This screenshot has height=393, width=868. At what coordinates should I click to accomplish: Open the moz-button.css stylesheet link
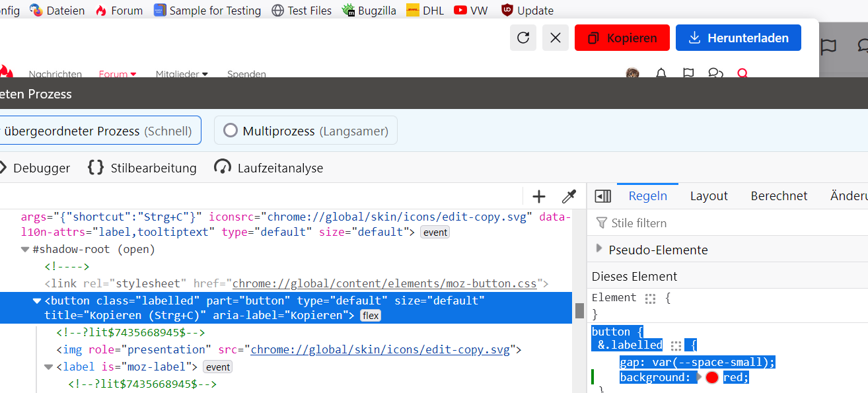point(384,283)
